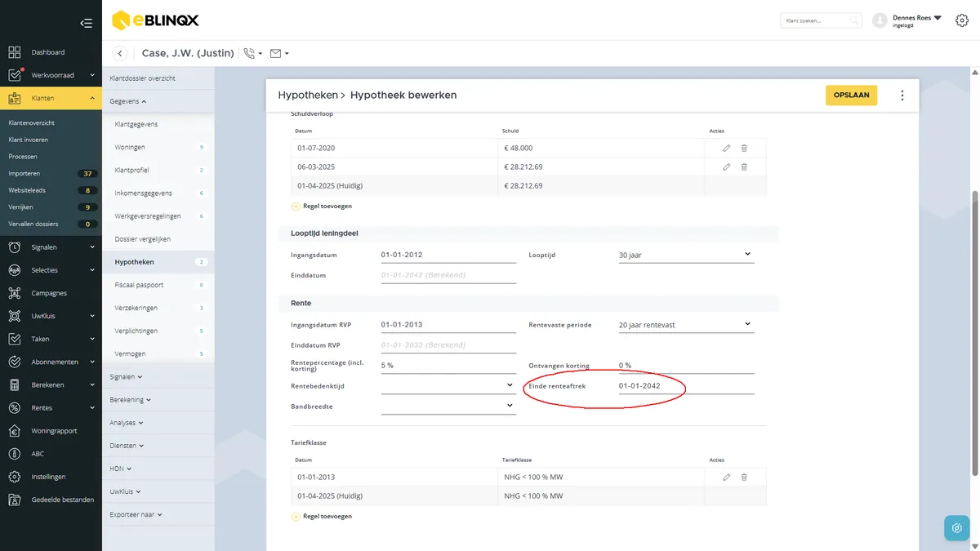The width and height of the screenshot is (980, 551).
Task: Click the Einde renteaftrek date field
Action: [x=686, y=385]
